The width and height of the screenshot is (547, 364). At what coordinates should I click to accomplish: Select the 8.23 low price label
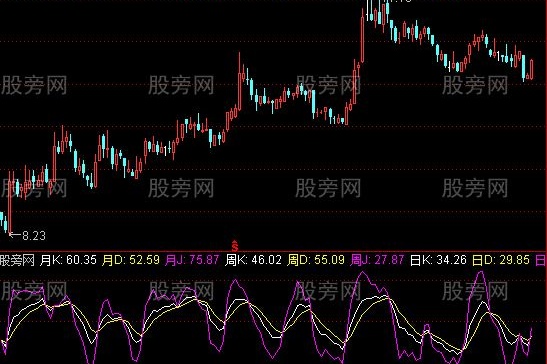(x=34, y=236)
